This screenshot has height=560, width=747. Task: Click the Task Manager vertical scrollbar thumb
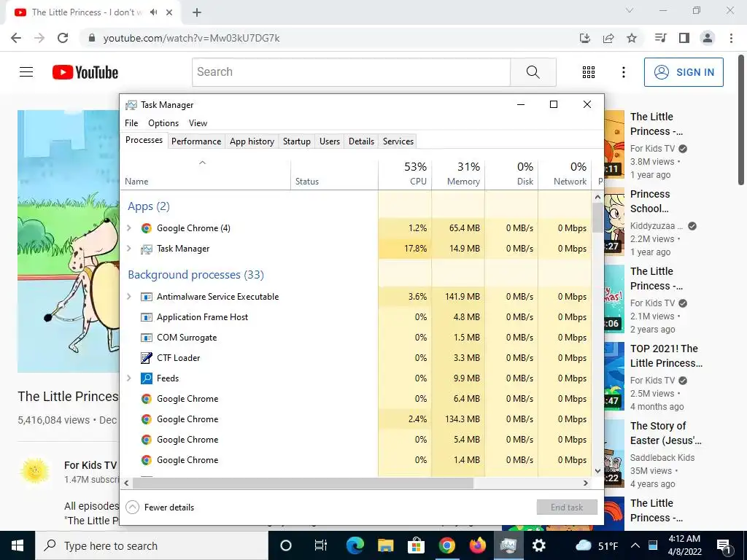pyautogui.click(x=597, y=217)
